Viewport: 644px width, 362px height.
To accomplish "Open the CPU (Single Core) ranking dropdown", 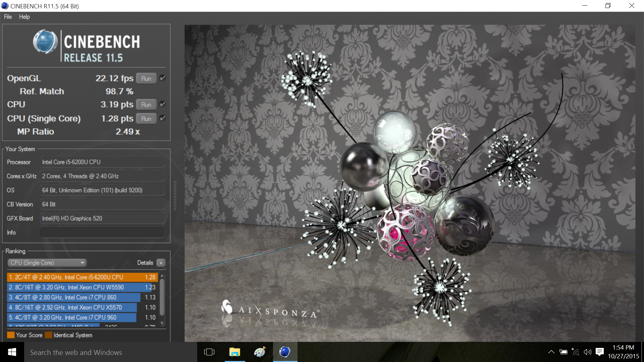I will coord(47,263).
